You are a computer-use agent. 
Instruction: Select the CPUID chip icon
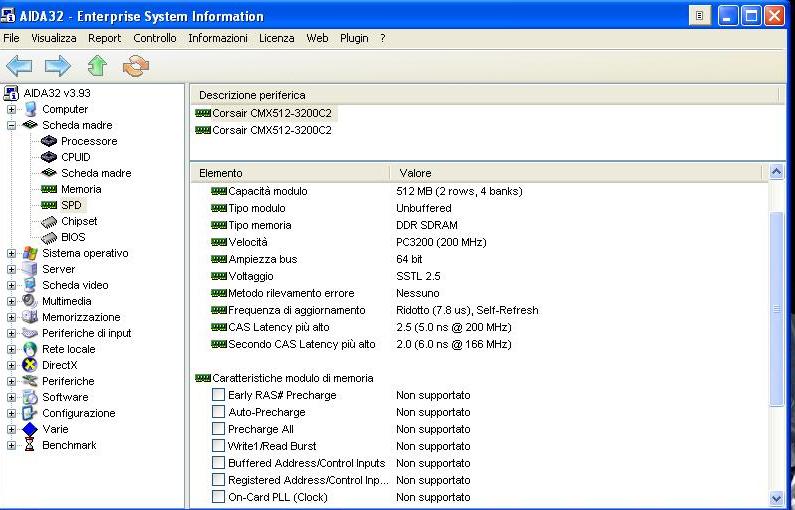49,157
